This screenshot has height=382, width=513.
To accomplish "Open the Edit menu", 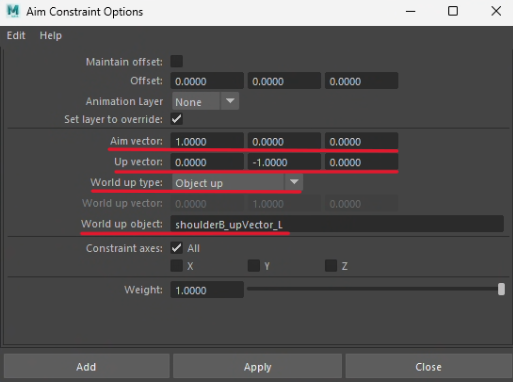I will [16, 35].
